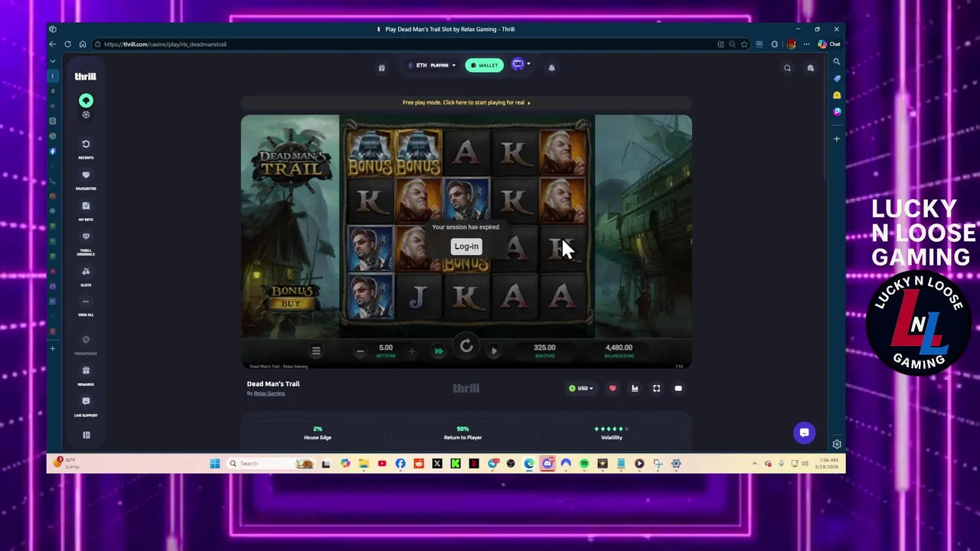Open the game statistics chart icon
The image size is (980, 551).
635,388
